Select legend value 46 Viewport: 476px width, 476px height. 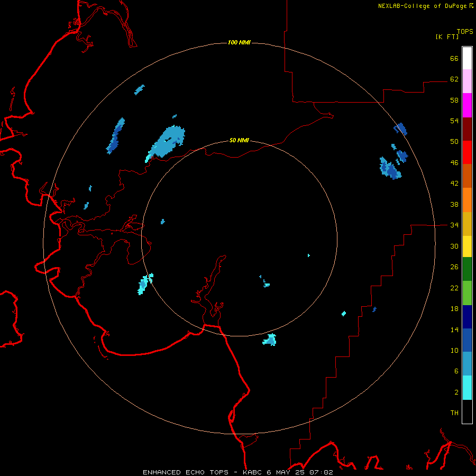pyautogui.click(x=454, y=163)
